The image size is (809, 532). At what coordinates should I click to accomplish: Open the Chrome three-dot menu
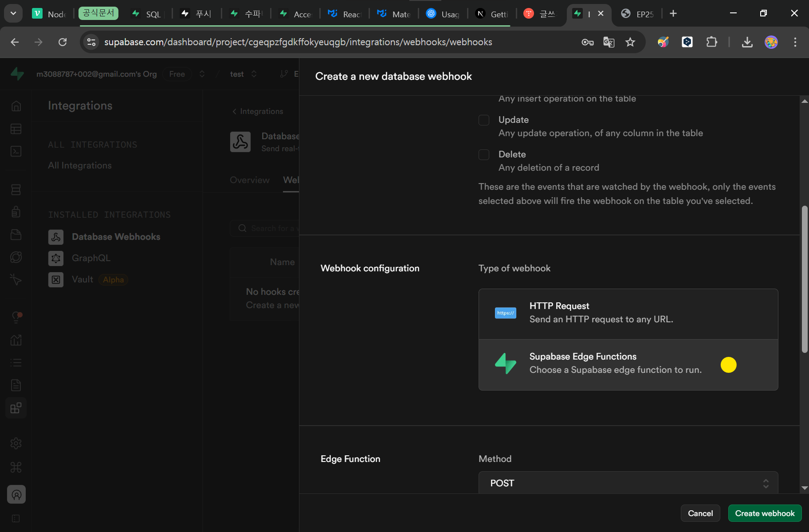click(795, 42)
